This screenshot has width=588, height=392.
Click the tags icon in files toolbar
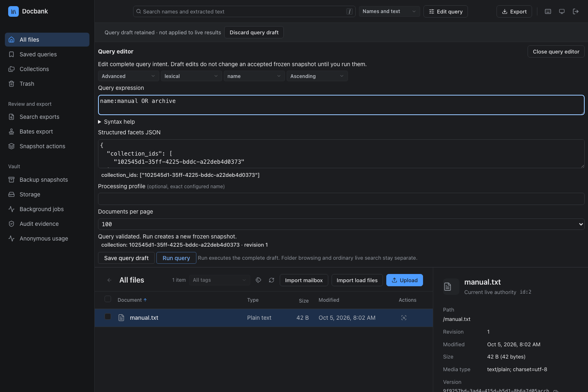(258, 280)
